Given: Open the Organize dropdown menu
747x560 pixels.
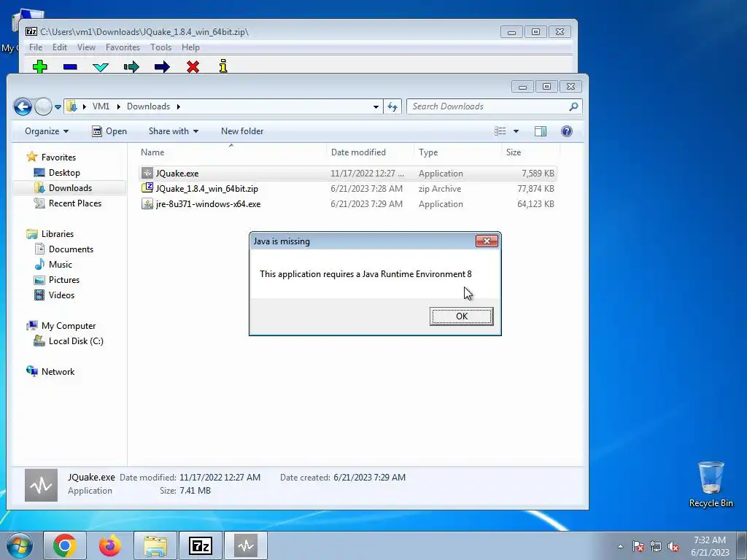Looking at the screenshot, I should click(x=47, y=131).
